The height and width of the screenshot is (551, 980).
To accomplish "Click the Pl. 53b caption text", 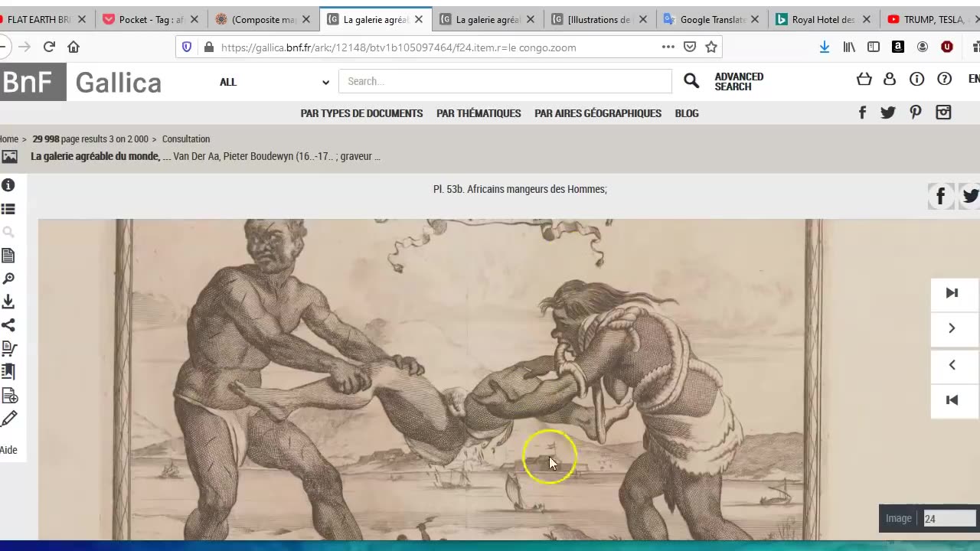I will click(520, 189).
